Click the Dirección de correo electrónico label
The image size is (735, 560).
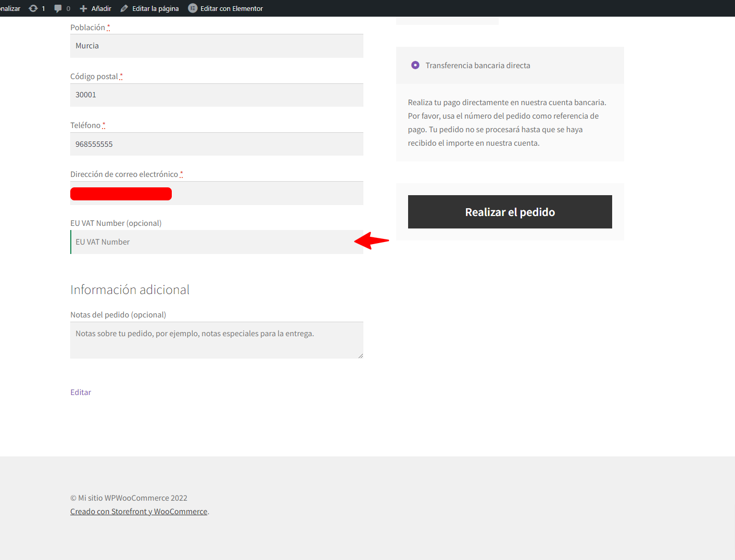coord(124,174)
